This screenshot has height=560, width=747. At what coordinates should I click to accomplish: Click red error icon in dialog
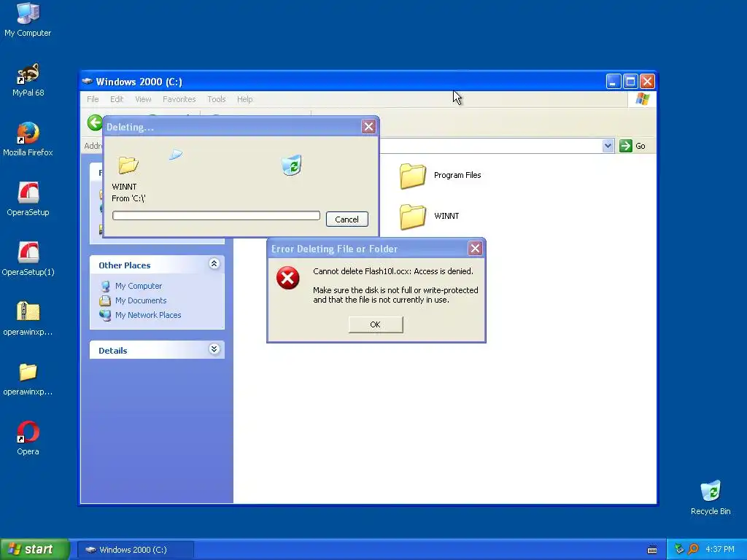pos(287,278)
